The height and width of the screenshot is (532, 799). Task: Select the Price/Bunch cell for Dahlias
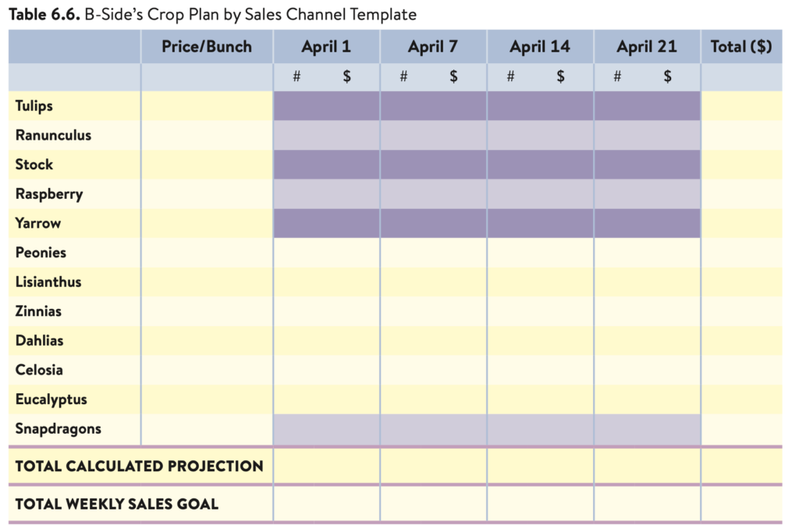pyautogui.click(x=207, y=340)
